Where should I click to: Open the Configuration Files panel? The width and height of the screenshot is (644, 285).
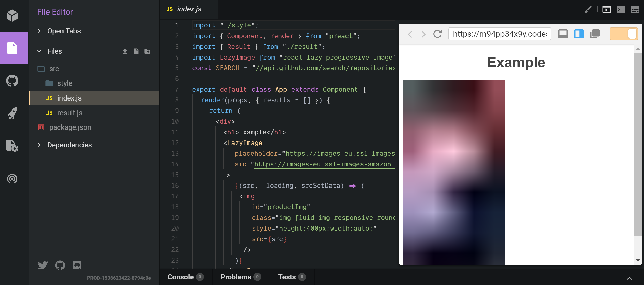pos(12,146)
